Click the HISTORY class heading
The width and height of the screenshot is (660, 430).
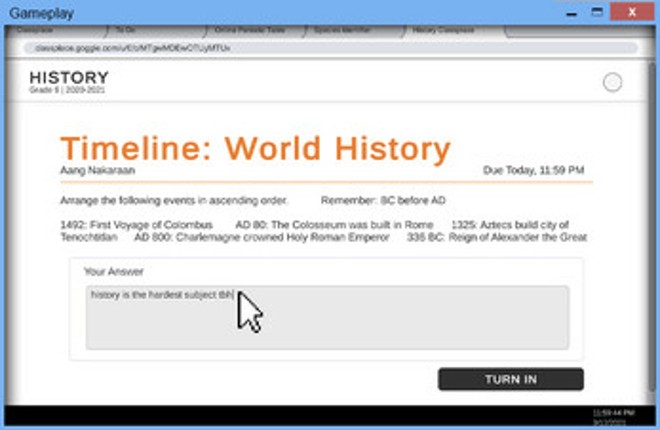[x=69, y=77]
